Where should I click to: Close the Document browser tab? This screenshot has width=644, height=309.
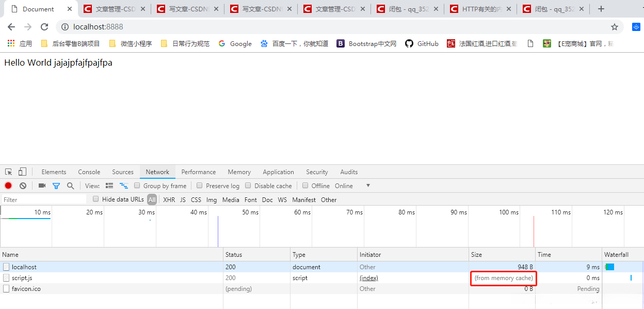pos(70,9)
